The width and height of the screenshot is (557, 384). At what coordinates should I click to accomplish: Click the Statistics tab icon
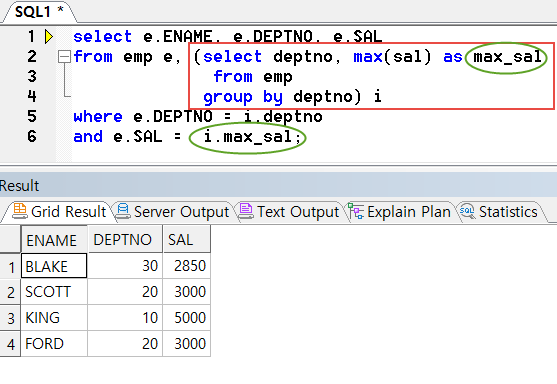[x=467, y=211]
